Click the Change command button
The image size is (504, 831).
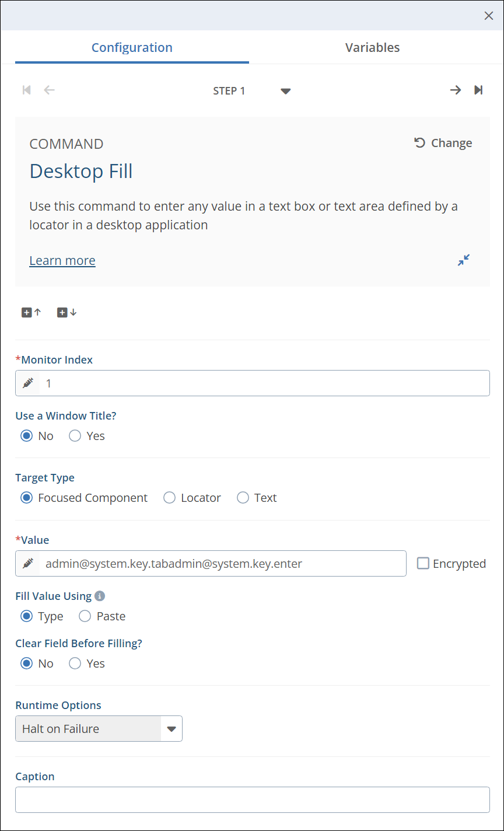pyautogui.click(x=443, y=143)
